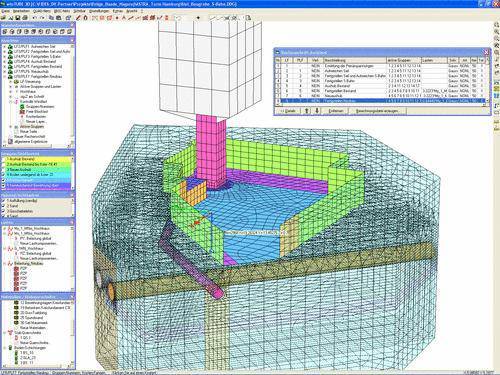Select the red pencil draw tool
This screenshot has height=375, width=500.
pyautogui.click(x=78, y=18)
